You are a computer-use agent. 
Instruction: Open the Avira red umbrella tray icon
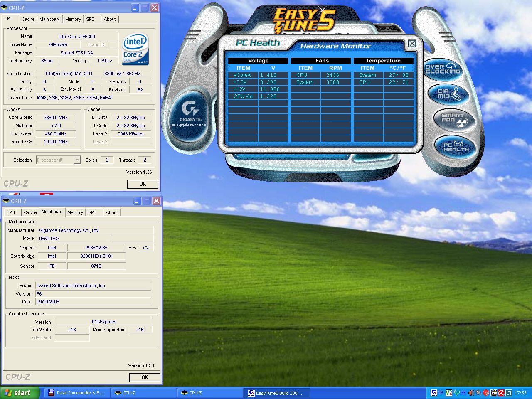pos(501,393)
